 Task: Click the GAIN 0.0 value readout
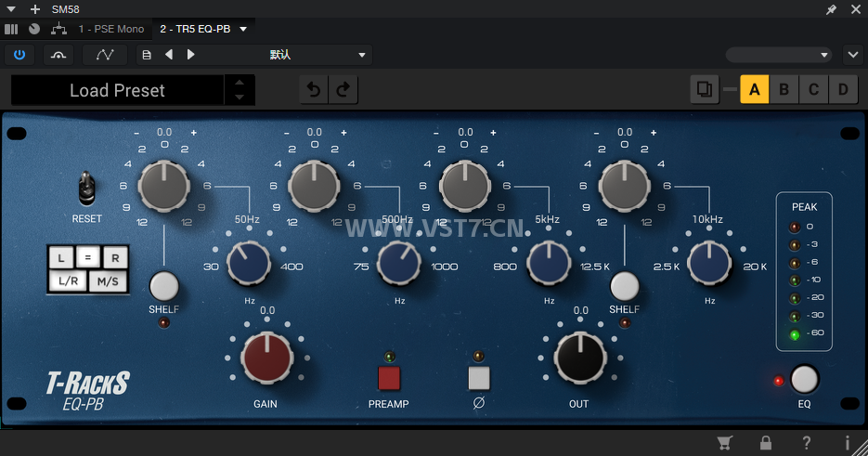click(267, 310)
